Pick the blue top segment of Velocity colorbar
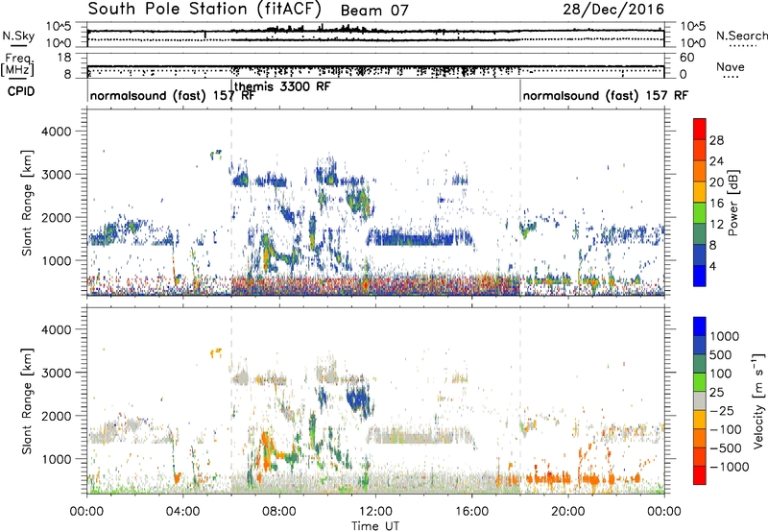 click(700, 326)
